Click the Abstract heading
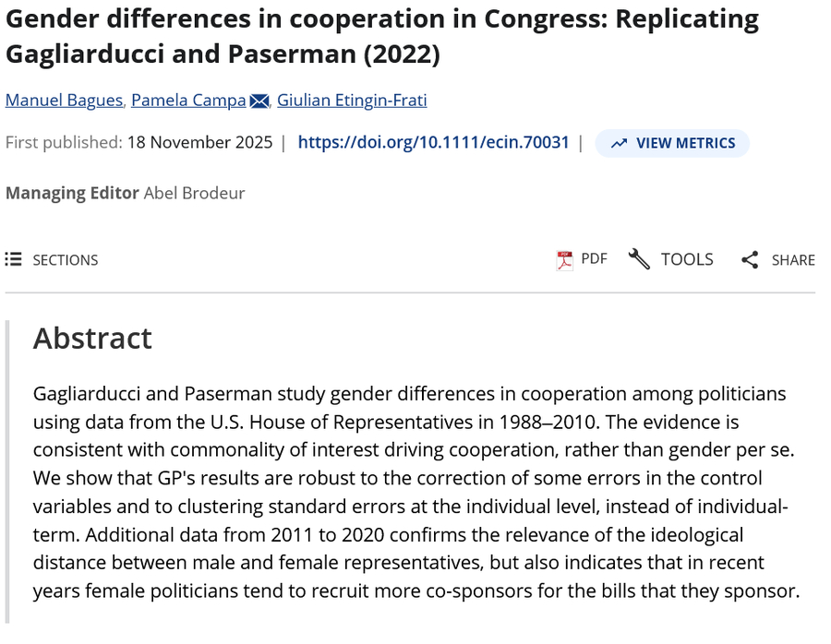The height and width of the screenshot is (644, 831). point(92,338)
